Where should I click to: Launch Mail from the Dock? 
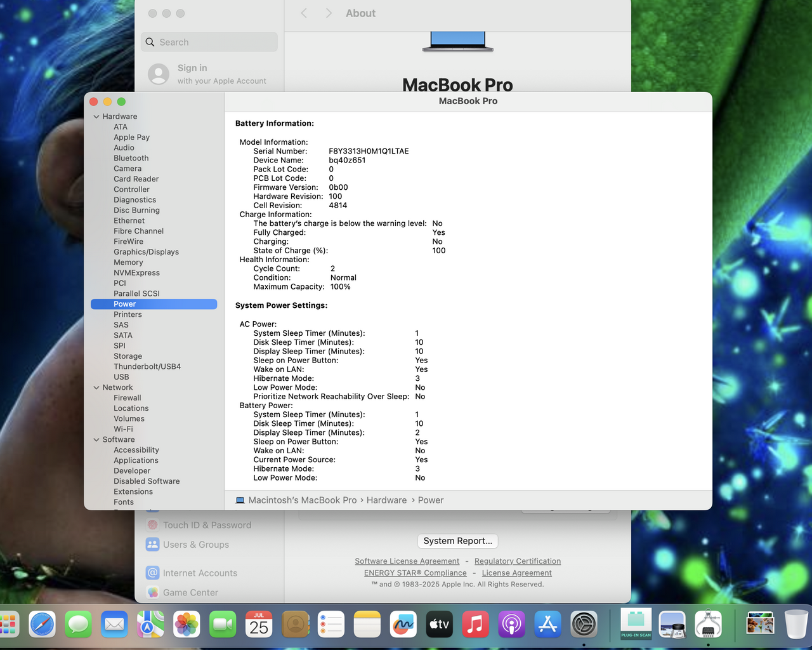115,625
